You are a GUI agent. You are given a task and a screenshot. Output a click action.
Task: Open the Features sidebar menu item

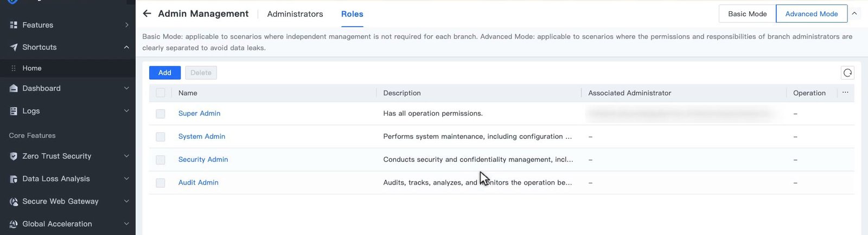(68, 25)
